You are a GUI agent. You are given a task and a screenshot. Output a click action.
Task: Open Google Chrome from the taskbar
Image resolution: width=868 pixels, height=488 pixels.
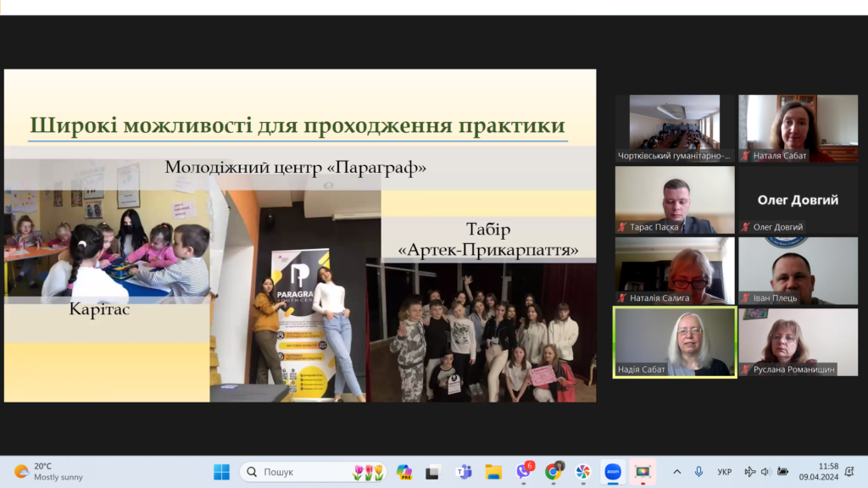click(554, 472)
